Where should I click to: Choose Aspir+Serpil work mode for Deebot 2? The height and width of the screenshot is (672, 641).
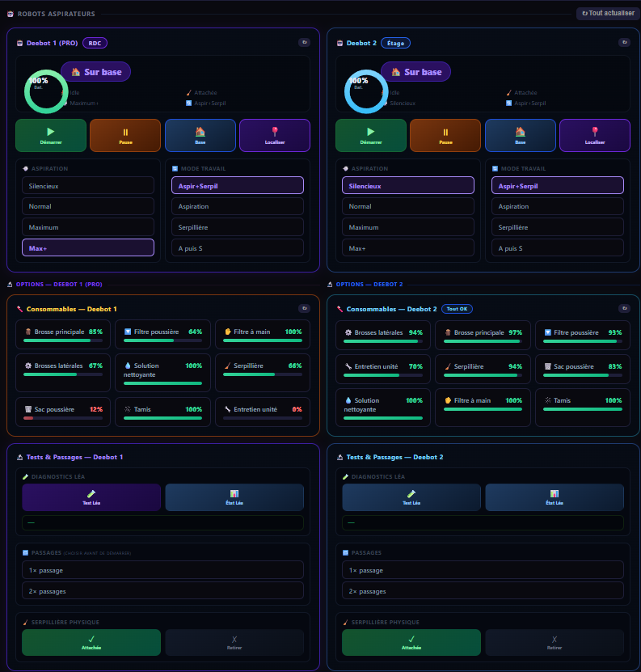point(558,185)
